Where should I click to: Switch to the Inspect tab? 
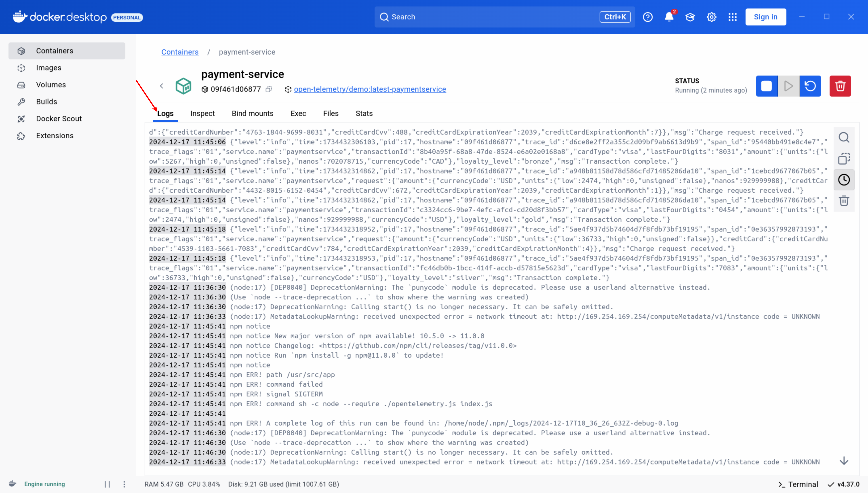(202, 113)
